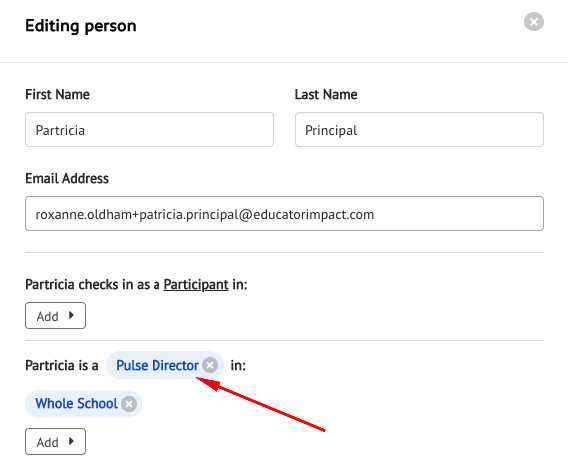Click the First Name label
The height and width of the screenshot is (459, 568).
click(57, 95)
